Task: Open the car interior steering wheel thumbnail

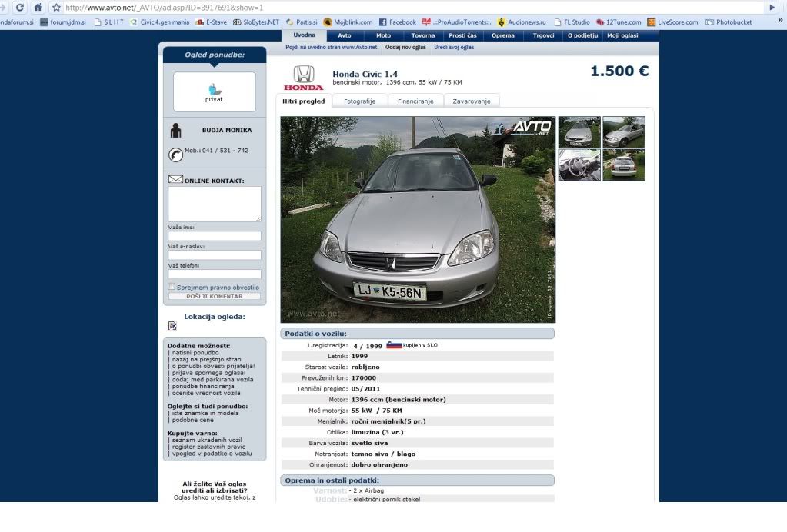Action: [579, 165]
